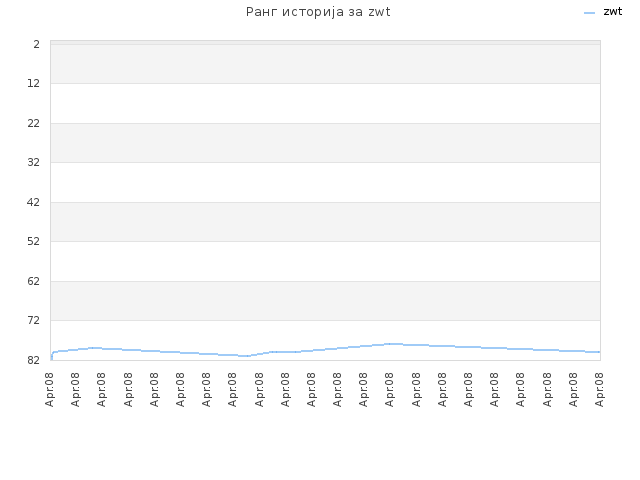
Task: Select the y-axis label 72
Action: (x=33, y=320)
